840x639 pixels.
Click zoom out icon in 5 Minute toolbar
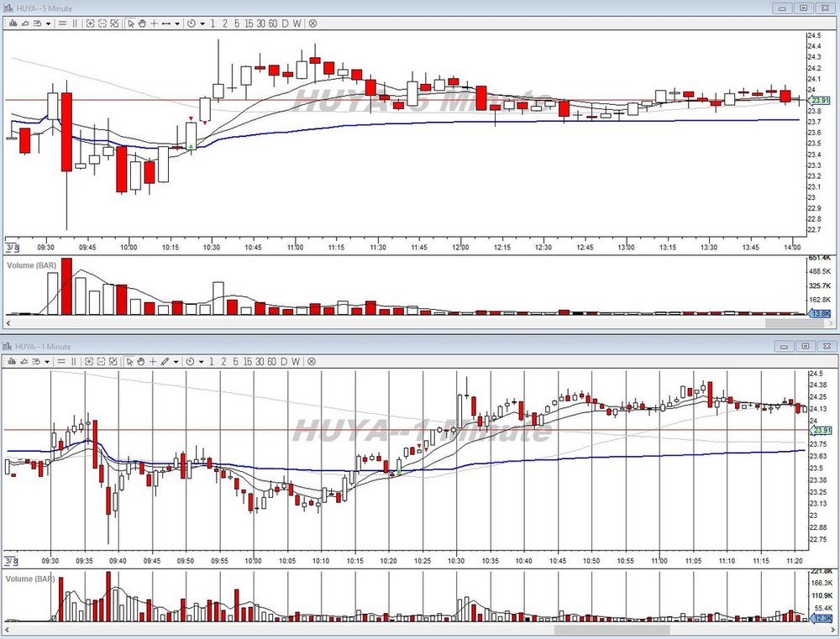102,24
